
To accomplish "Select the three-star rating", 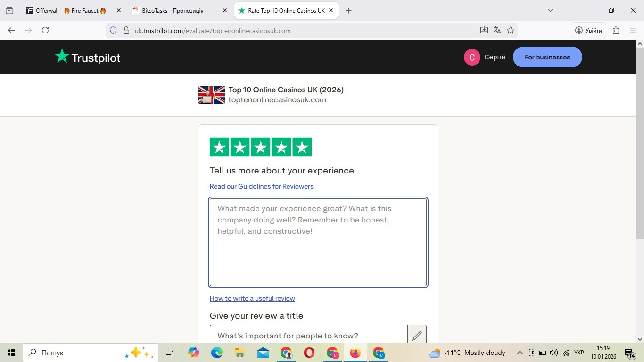I will coord(261,147).
